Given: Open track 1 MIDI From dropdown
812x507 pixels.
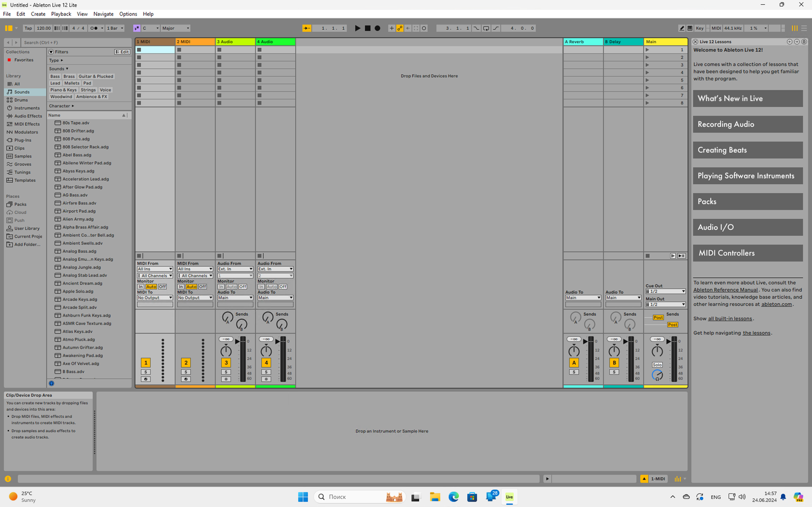Looking at the screenshot, I should pos(155,269).
